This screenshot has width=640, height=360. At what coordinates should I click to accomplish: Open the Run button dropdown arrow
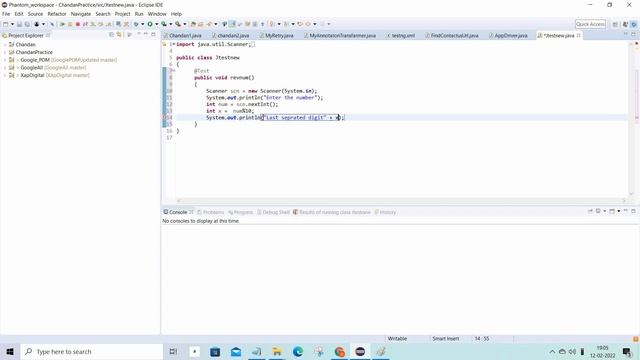(x=156, y=24)
